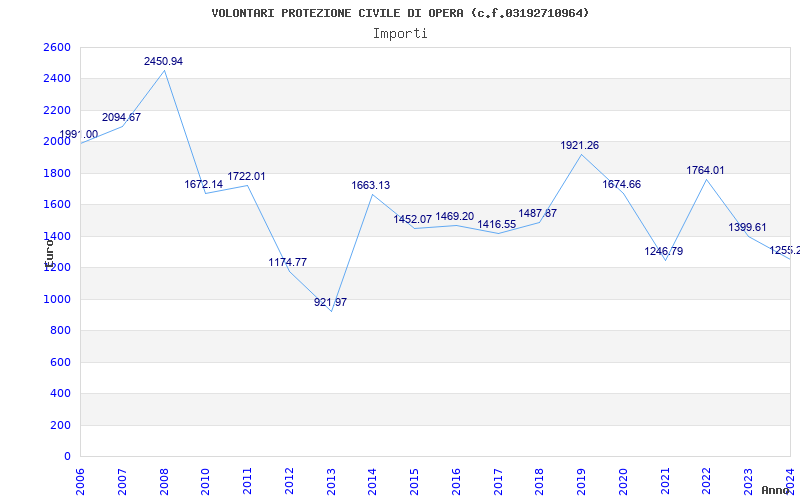Click the Importi subtitle

click(x=400, y=34)
